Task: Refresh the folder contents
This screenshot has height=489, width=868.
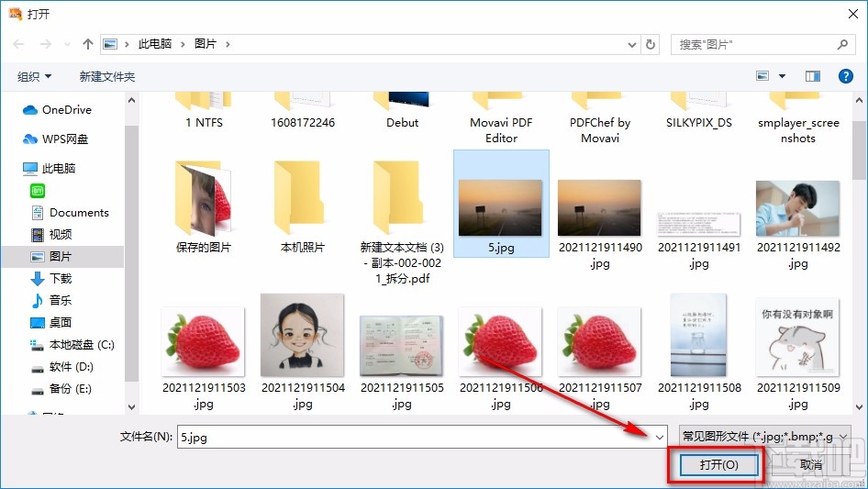Action: [651, 44]
